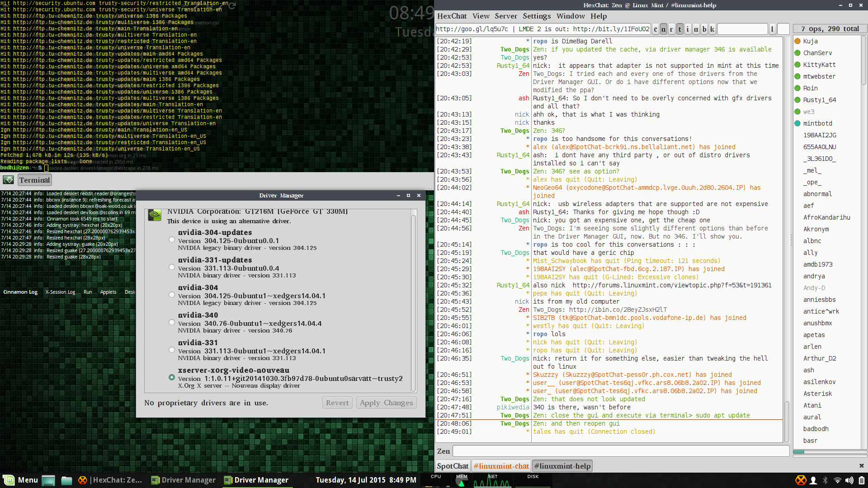
Task: Click the green status dot beside Rusty1_64
Action: pos(797,100)
